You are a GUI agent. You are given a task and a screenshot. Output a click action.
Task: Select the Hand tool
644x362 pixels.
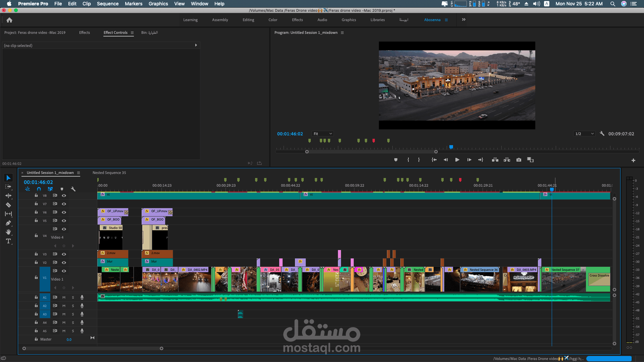(8, 232)
